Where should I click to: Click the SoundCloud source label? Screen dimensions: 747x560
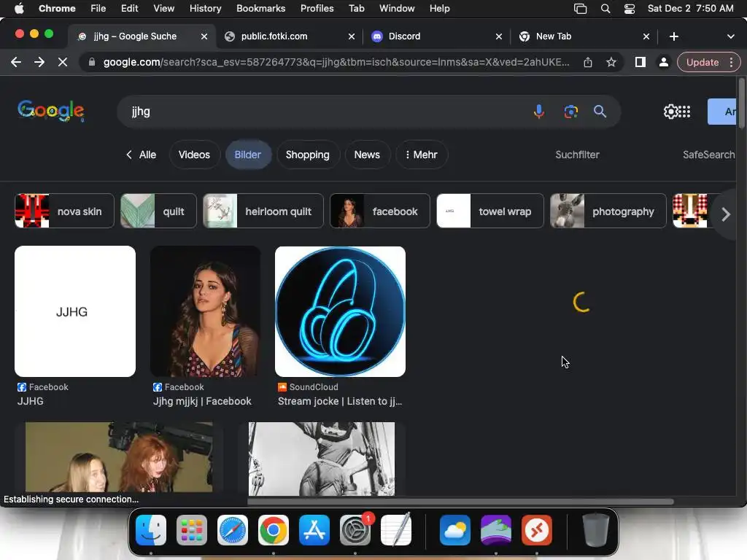pos(314,387)
